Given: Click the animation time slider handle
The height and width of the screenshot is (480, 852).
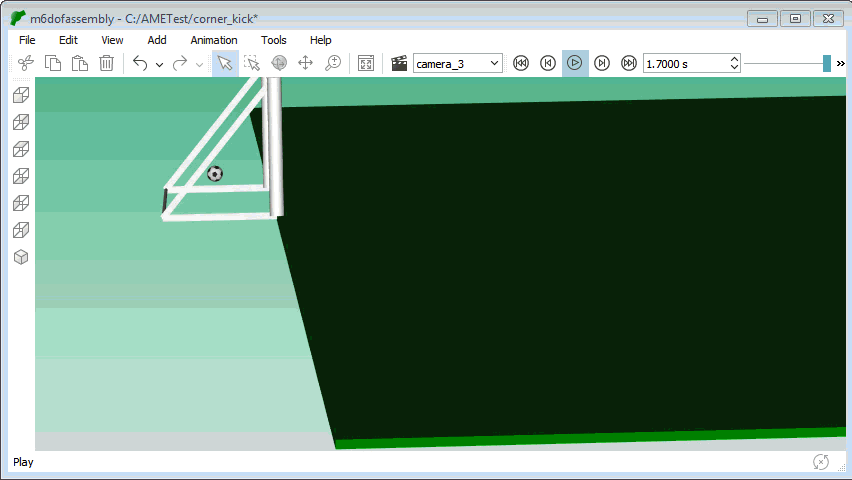Looking at the screenshot, I should pos(826,63).
